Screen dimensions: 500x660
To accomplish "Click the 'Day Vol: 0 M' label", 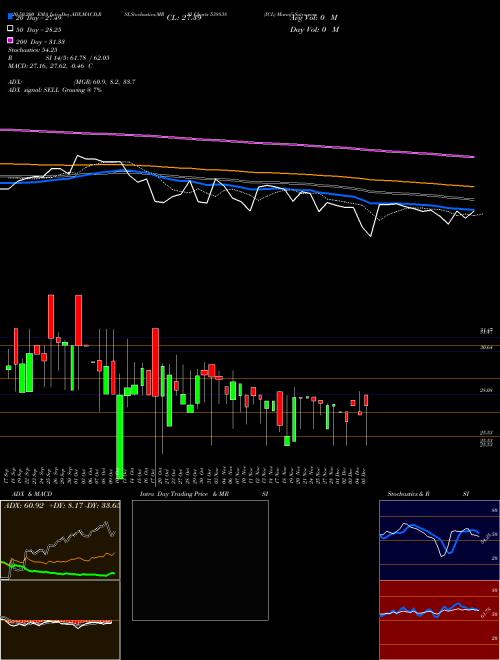I will [x=314, y=29].
